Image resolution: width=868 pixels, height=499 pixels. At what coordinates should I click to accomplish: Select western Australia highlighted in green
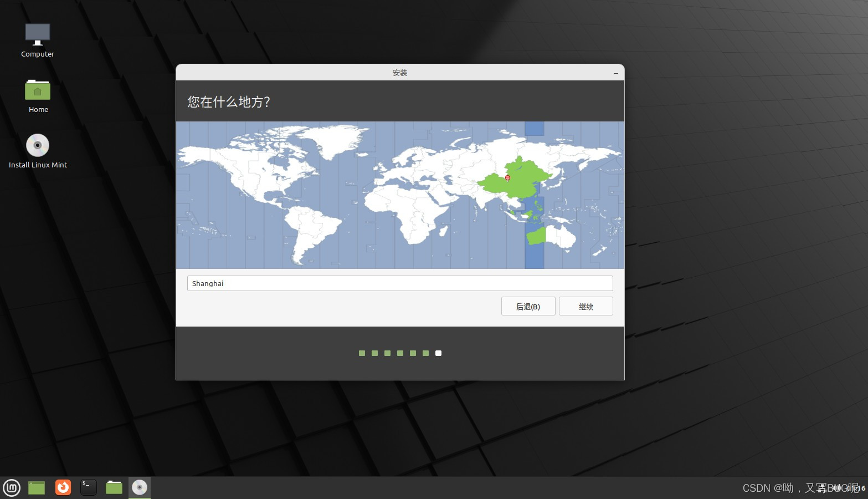[536, 237]
